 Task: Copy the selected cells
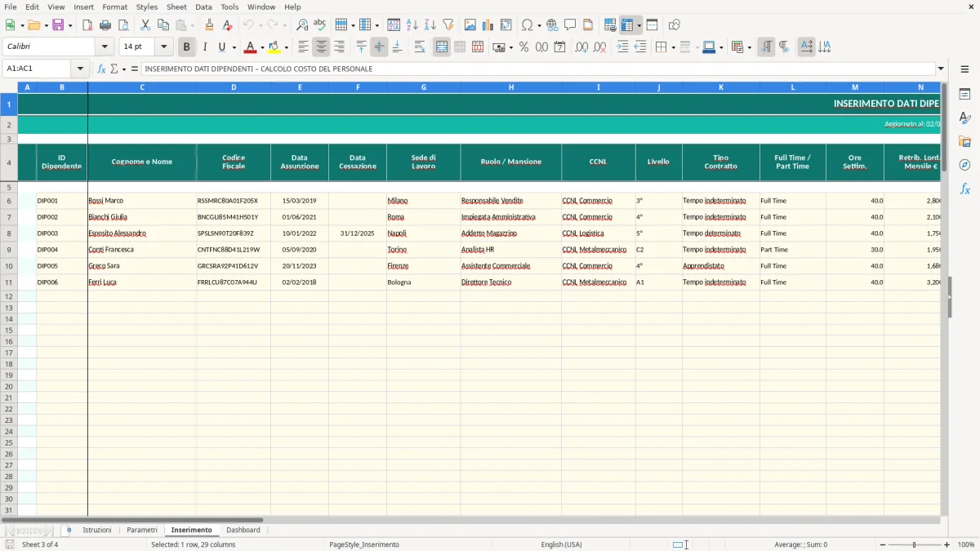(163, 25)
